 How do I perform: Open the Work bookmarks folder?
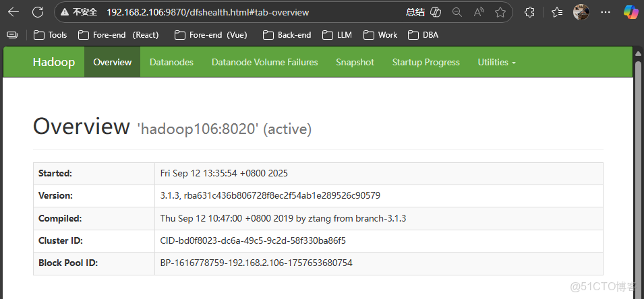point(382,35)
